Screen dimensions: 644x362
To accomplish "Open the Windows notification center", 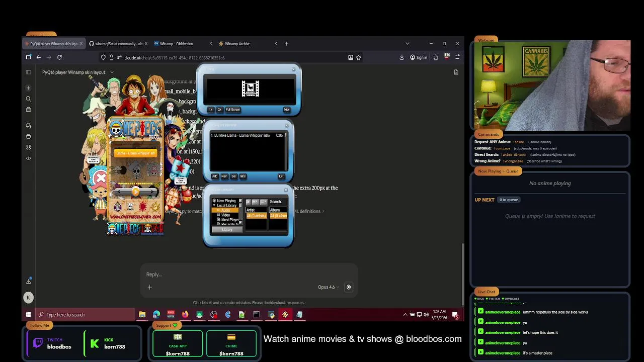I will [455, 315].
